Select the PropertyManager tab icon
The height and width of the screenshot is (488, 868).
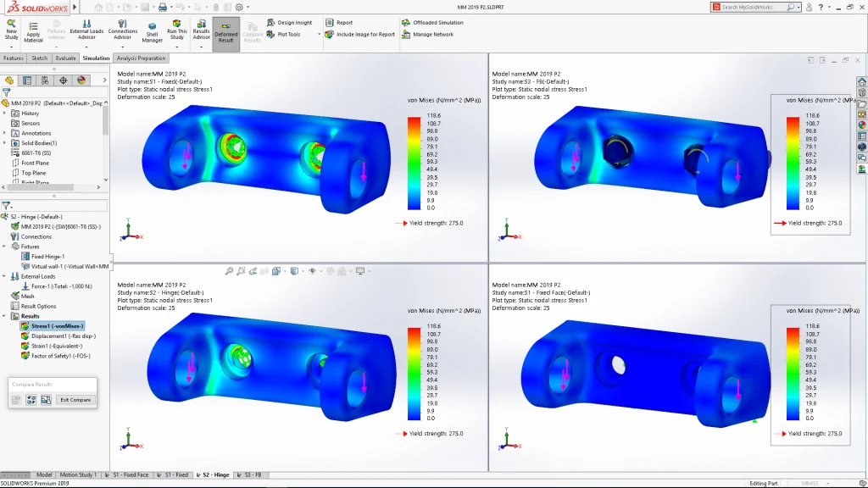27,80
